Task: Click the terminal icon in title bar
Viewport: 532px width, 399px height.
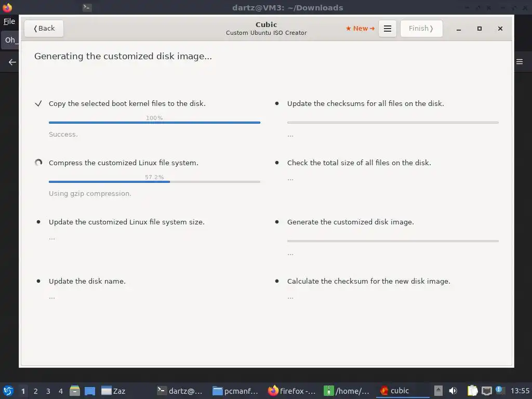Action: [87, 7]
